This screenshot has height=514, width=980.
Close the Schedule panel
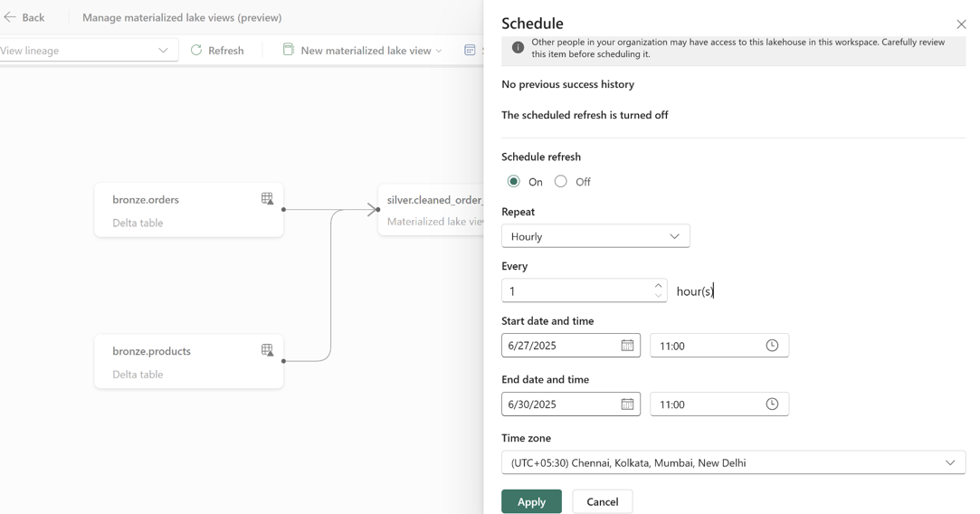(x=961, y=24)
